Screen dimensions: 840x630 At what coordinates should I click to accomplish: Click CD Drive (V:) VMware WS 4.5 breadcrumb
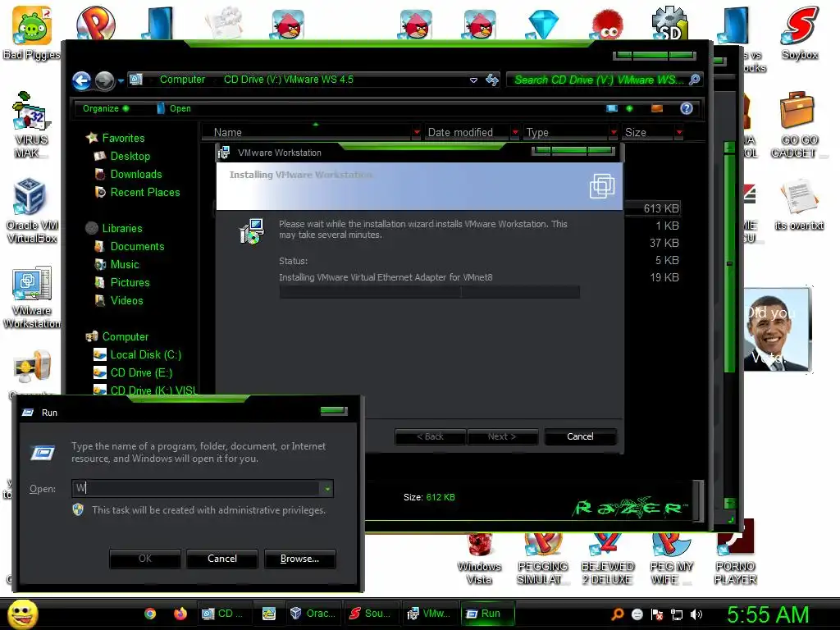(x=288, y=80)
